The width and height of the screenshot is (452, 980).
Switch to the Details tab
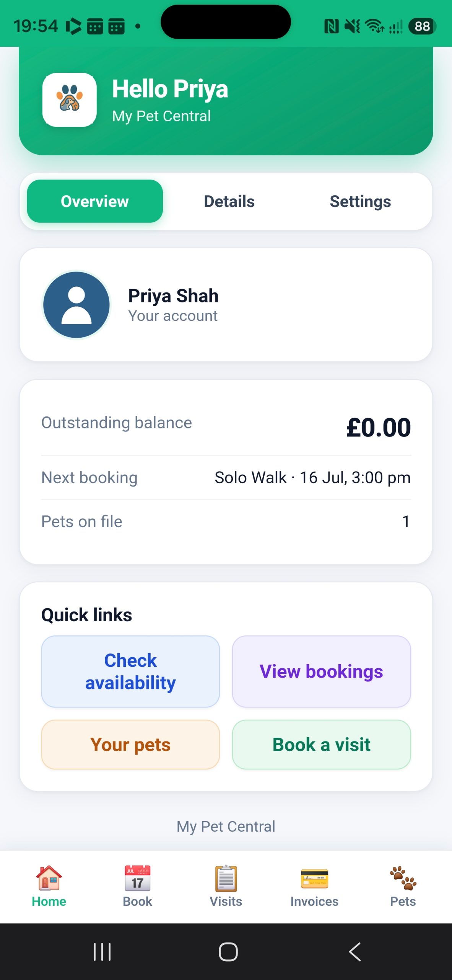[x=229, y=201]
